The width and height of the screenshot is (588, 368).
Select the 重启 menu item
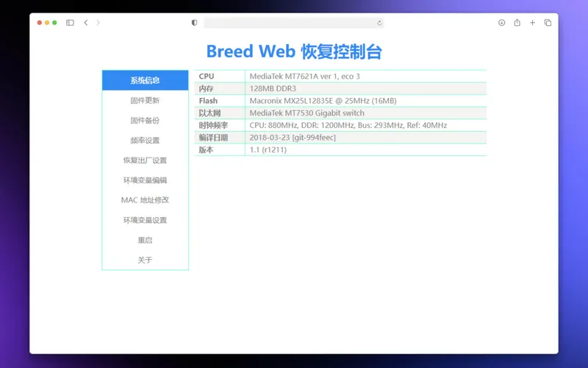tap(145, 240)
